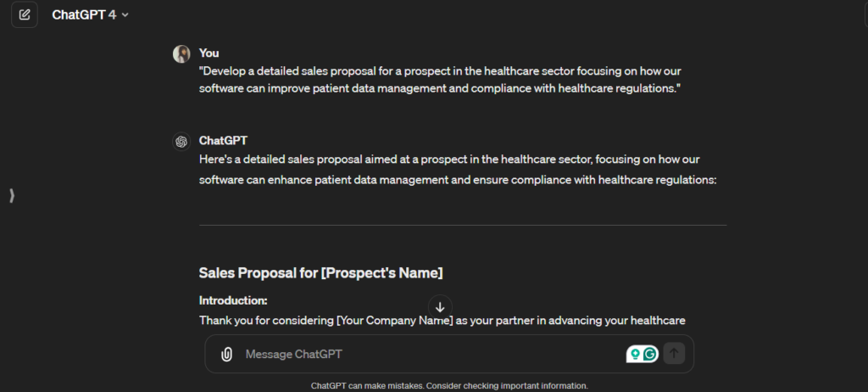Start a new chat with the compose icon
This screenshot has width=868, height=392.
[x=25, y=14]
